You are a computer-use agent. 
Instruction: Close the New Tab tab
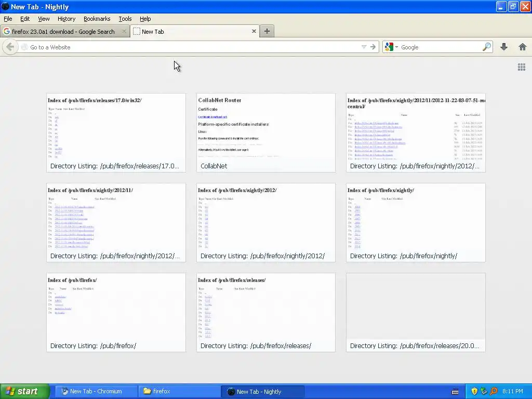pyautogui.click(x=254, y=31)
